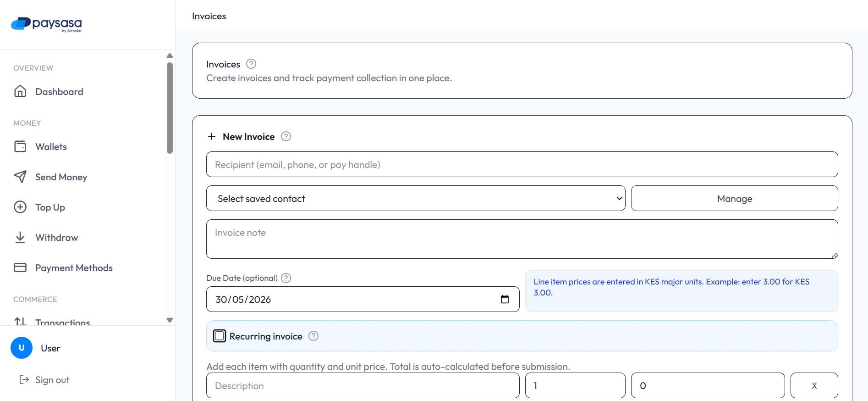Click the User profile avatar
The image size is (868, 401).
(x=22, y=348)
